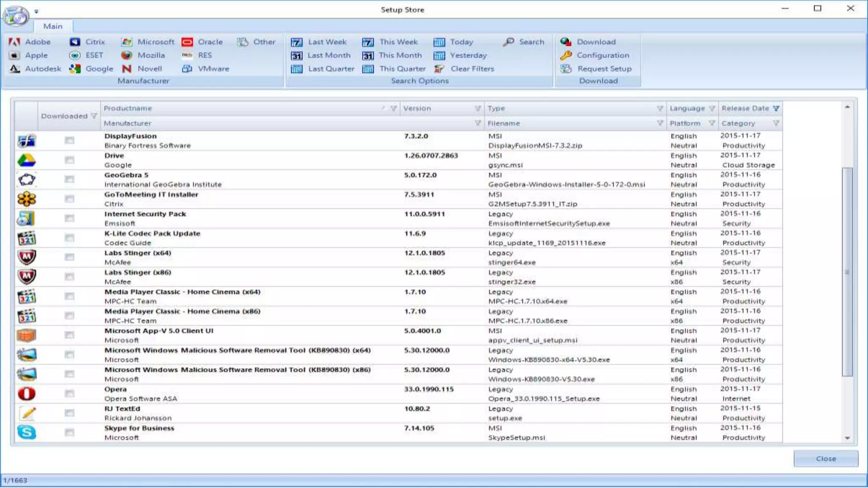This screenshot has width=868, height=488.
Task: Open the Version column filter
Action: (478, 108)
